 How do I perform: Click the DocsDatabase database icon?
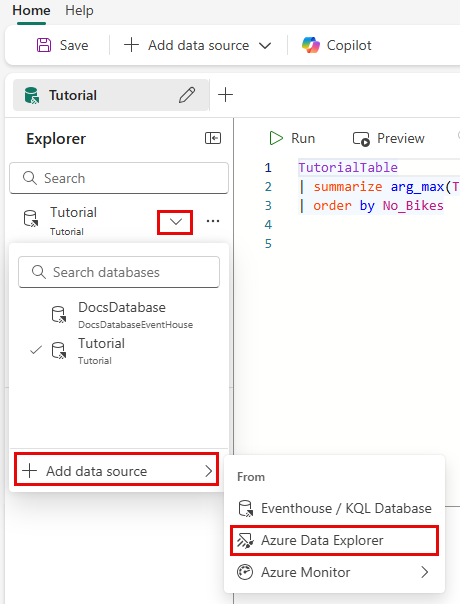click(59, 314)
